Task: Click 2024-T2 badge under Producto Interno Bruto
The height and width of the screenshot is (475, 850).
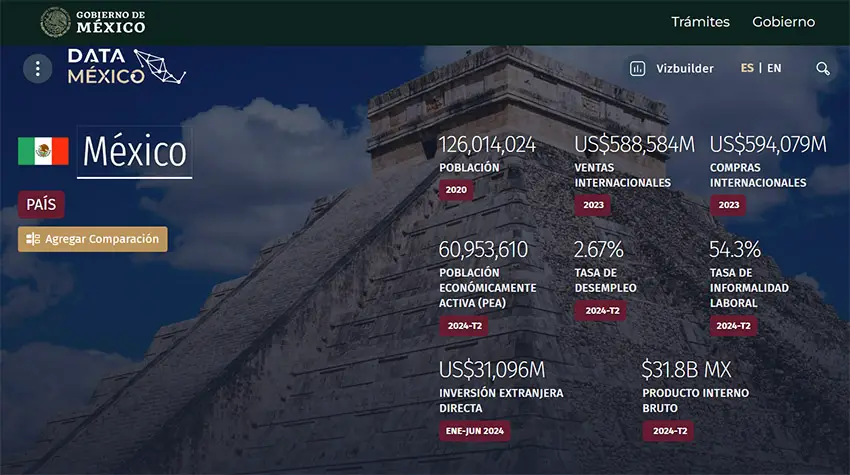Action: click(x=668, y=431)
